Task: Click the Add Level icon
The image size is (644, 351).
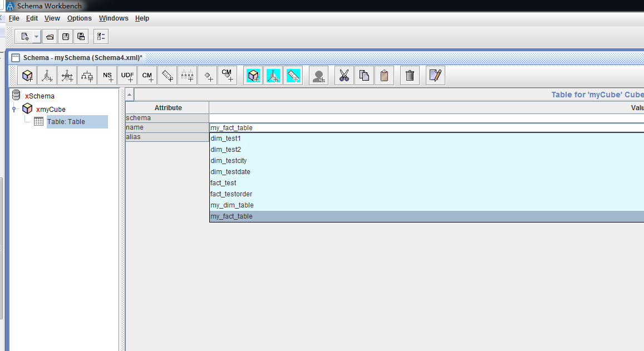Action: tap(187, 76)
